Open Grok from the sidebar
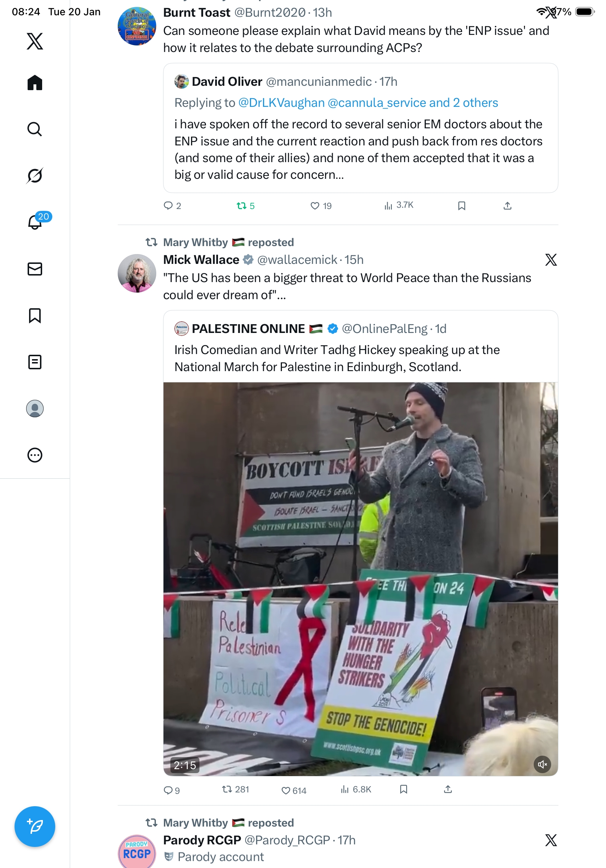Screen dimensions: 606x868 35,176
